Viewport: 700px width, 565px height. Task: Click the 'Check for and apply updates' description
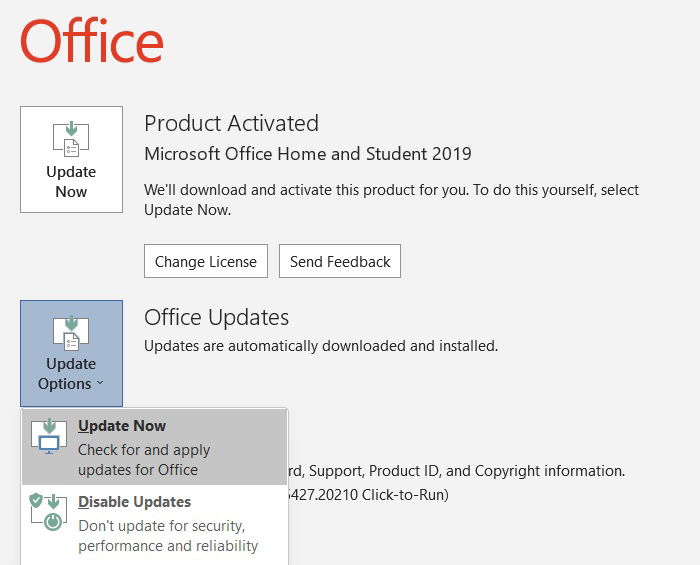pyautogui.click(x=143, y=460)
